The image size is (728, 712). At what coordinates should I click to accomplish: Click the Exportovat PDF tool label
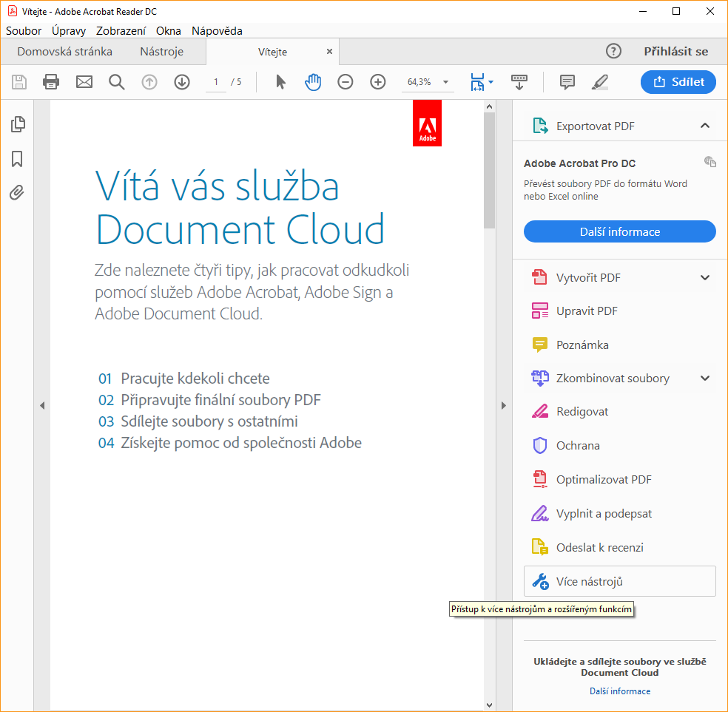[596, 126]
